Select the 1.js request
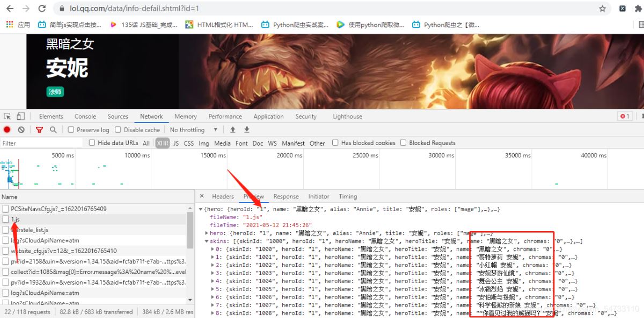644x318 pixels. (x=15, y=219)
